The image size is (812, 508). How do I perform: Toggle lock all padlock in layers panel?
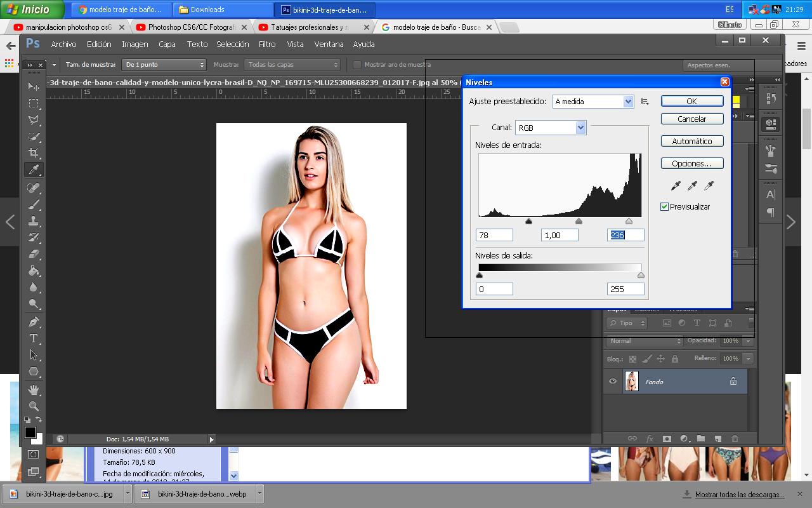click(674, 359)
